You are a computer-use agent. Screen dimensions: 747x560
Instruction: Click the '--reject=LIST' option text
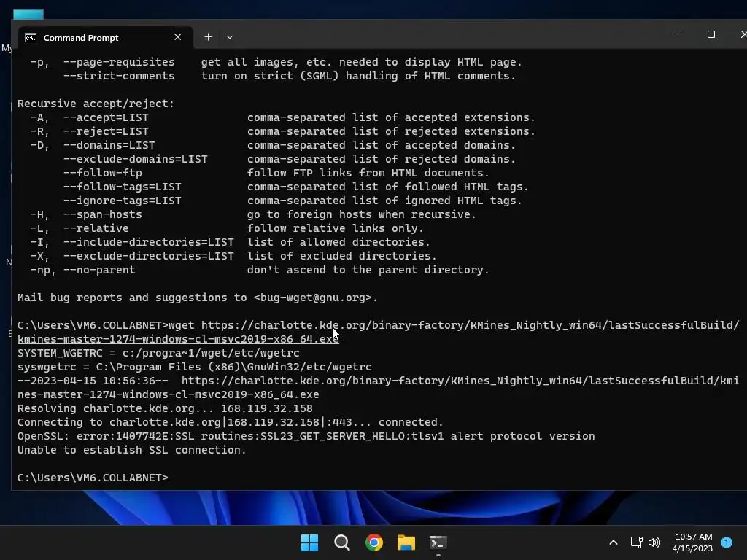click(x=106, y=131)
